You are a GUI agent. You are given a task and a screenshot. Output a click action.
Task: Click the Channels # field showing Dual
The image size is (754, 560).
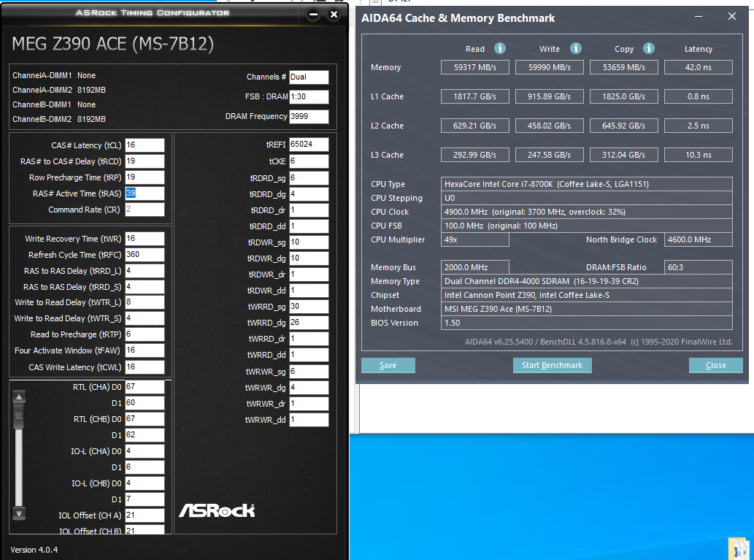309,77
